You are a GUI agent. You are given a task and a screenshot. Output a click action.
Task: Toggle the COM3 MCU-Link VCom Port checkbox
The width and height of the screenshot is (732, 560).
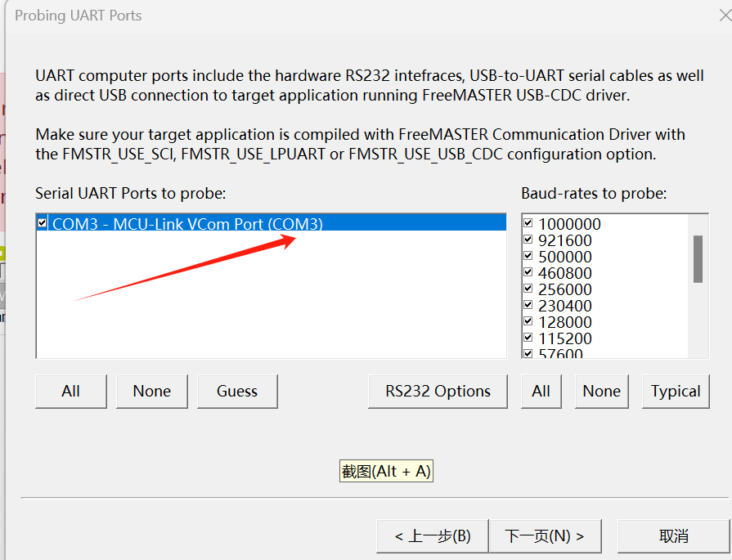(x=42, y=223)
